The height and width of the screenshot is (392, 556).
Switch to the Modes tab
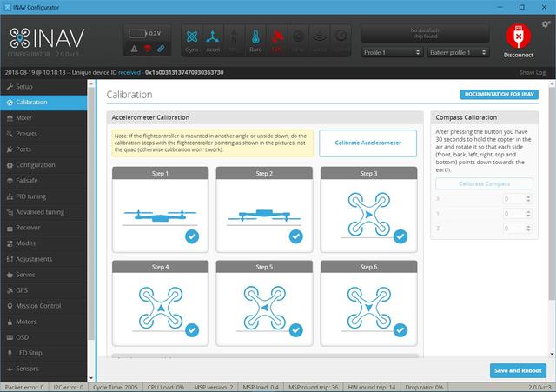(x=43, y=243)
